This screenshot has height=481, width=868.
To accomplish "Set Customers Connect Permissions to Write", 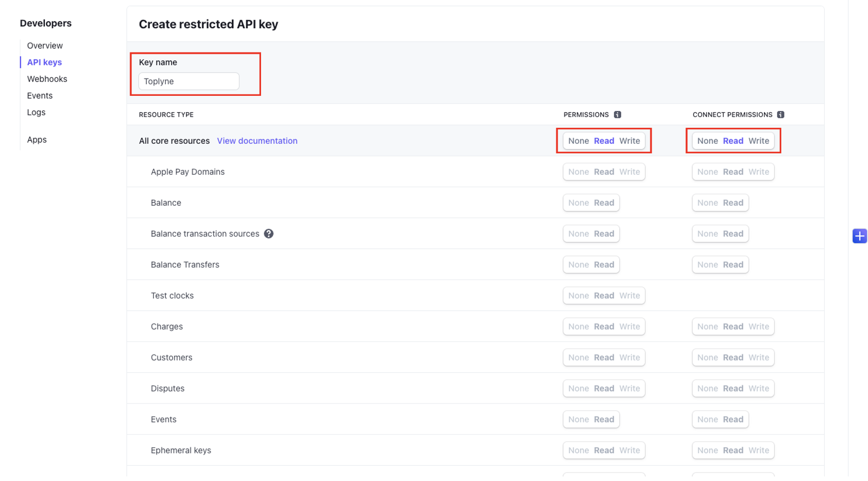I will click(758, 358).
